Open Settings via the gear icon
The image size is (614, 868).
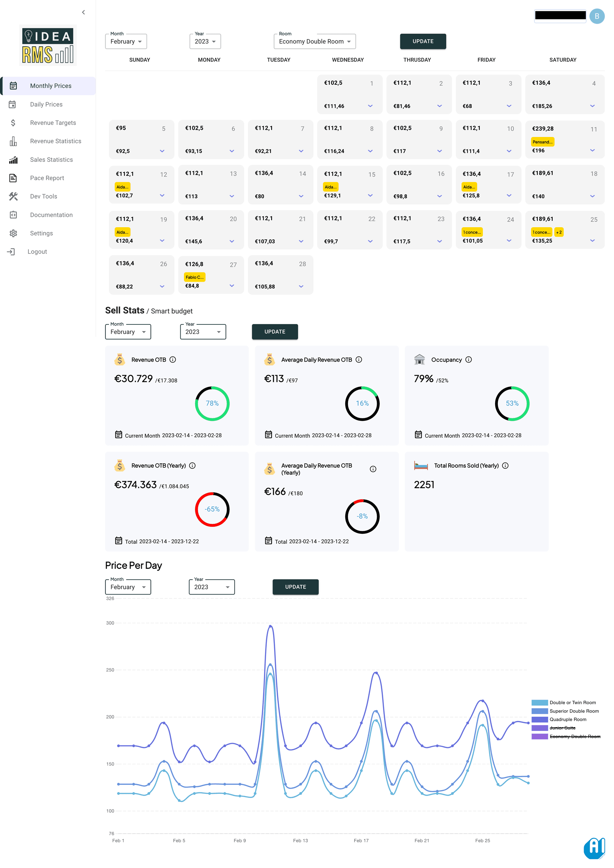pos(13,233)
